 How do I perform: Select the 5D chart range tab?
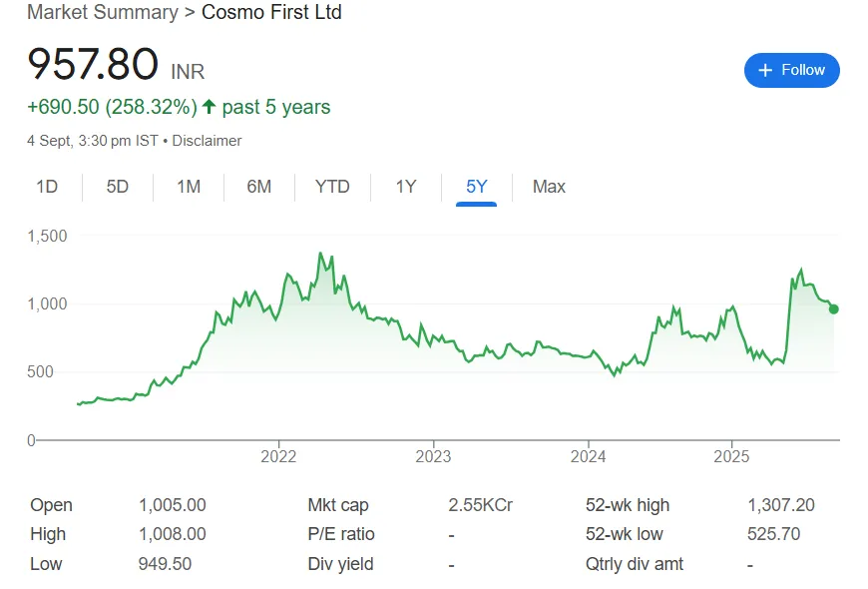point(118,187)
